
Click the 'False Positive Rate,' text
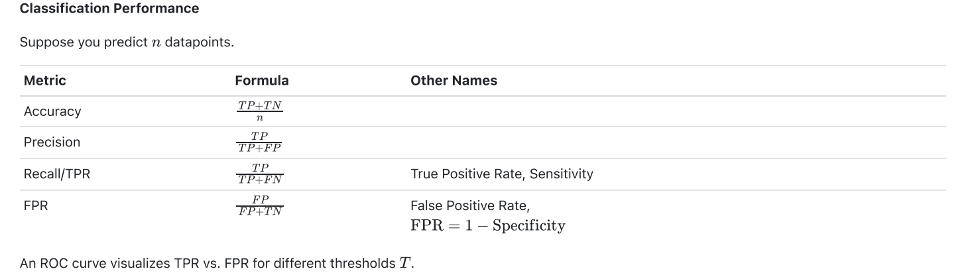[x=465, y=205]
